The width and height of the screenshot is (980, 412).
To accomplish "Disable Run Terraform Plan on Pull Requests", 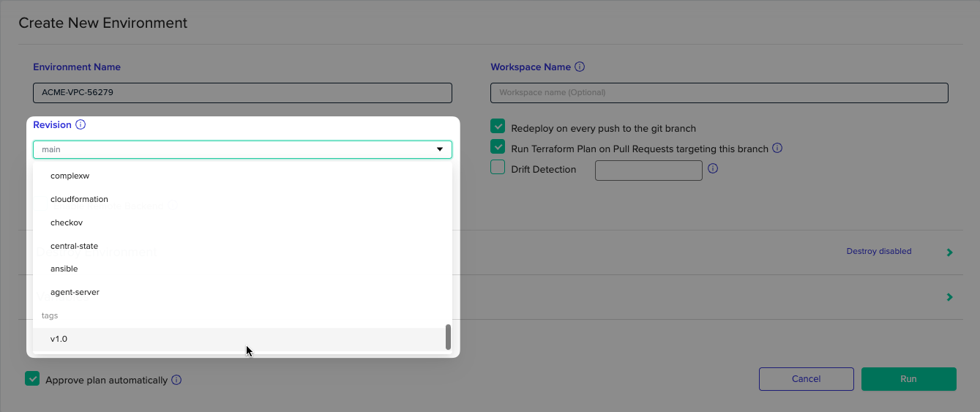I will (x=498, y=147).
